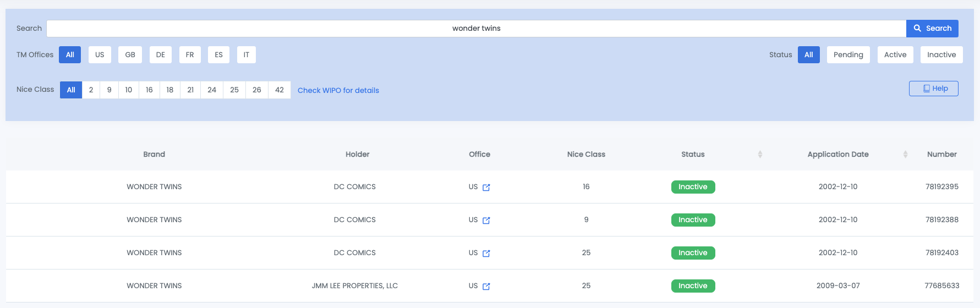Image resolution: width=980 pixels, height=308 pixels.
Task: Filter status to Active
Action: pyautogui.click(x=895, y=55)
